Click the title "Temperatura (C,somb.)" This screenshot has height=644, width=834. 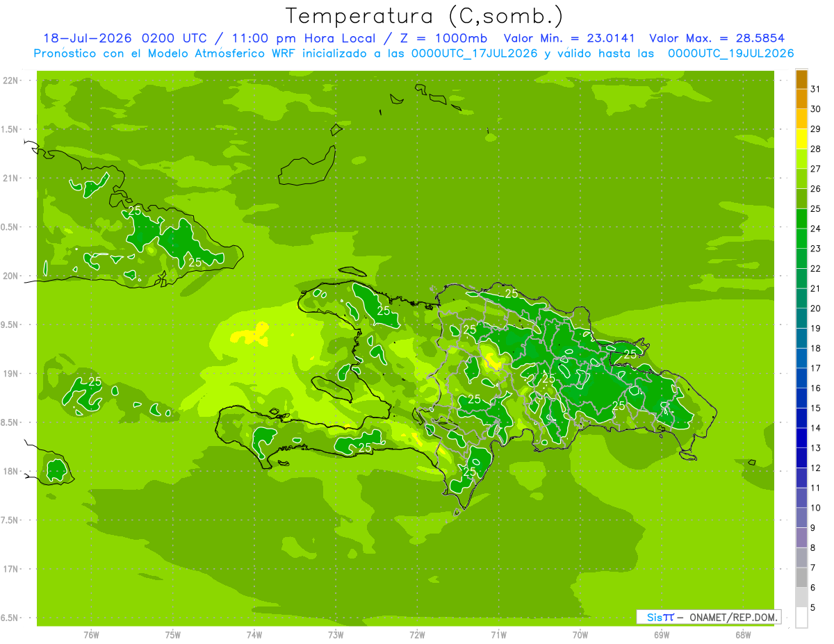[x=424, y=15]
